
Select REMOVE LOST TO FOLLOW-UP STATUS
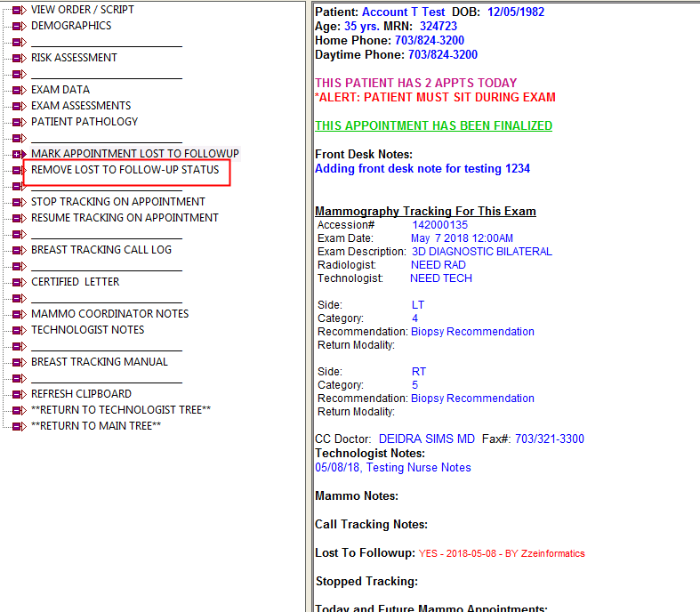pyautogui.click(x=125, y=170)
